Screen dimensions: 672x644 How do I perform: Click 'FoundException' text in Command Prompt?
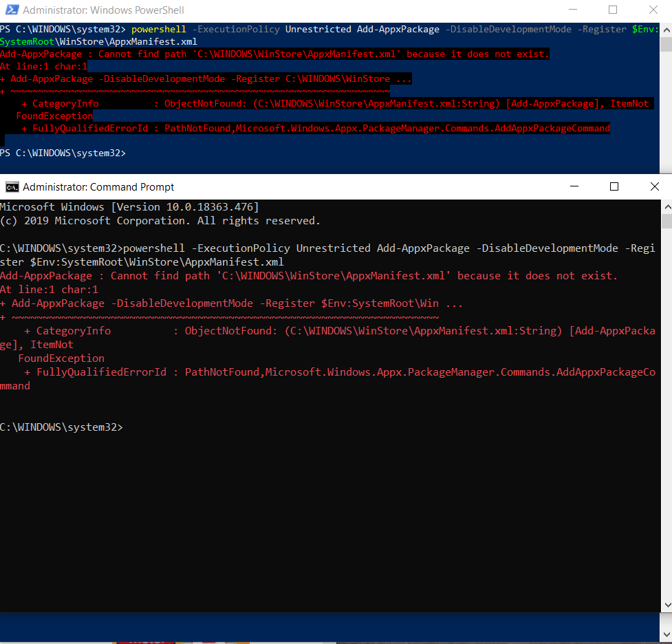click(61, 358)
